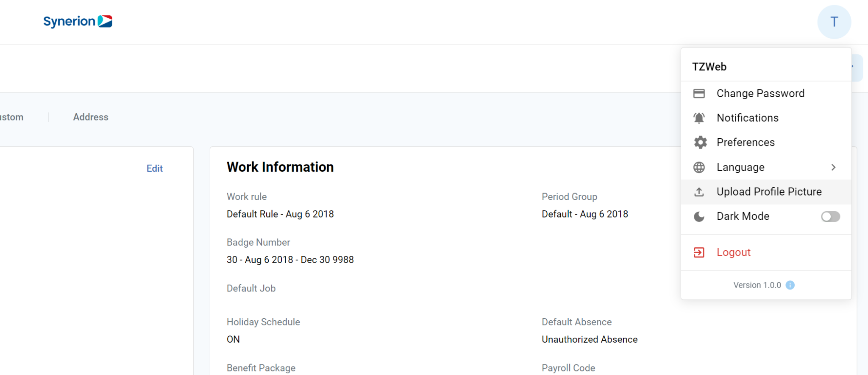Click the Dark Mode moon icon

(699, 217)
